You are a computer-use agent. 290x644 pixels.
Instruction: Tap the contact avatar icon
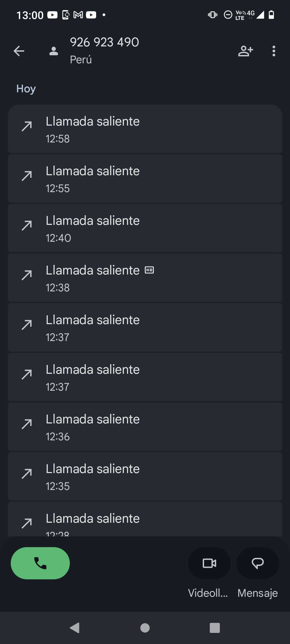tap(54, 51)
